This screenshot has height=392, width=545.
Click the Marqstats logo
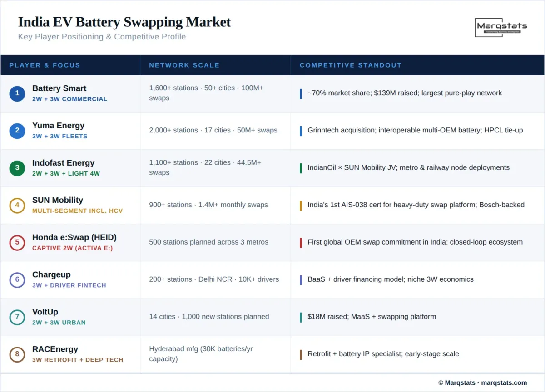pyautogui.click(x=501, y=27)
